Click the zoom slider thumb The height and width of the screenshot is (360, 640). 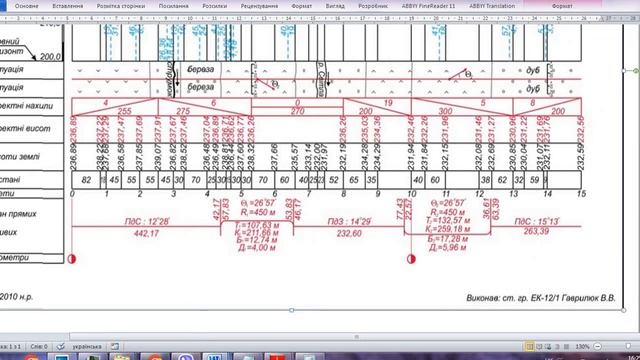point(628,347)
